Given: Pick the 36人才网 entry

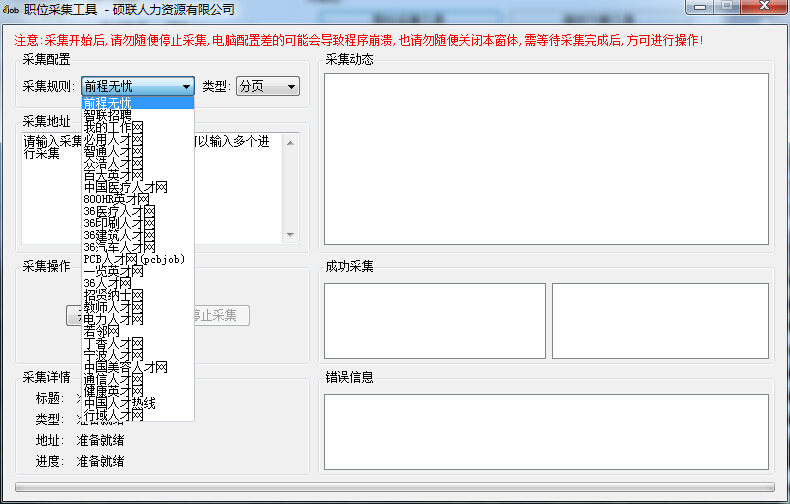Looking at the screenshot, I should [x=138, y=283].
